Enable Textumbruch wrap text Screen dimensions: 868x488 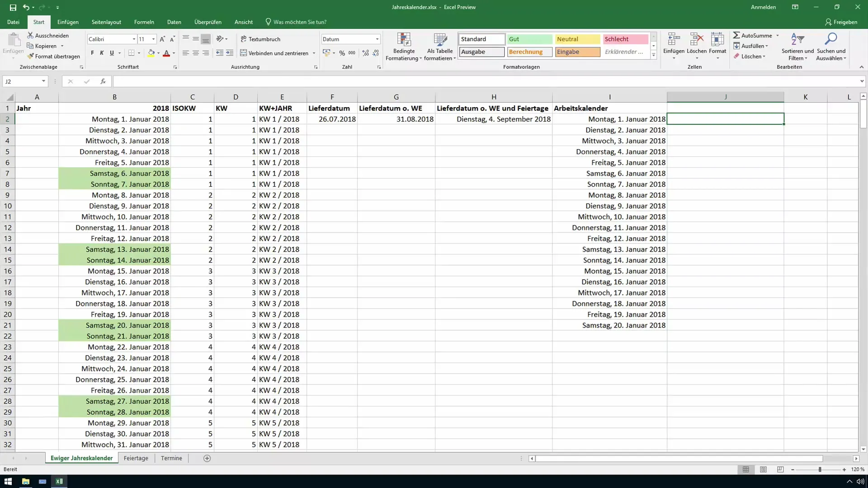(260, 39)
